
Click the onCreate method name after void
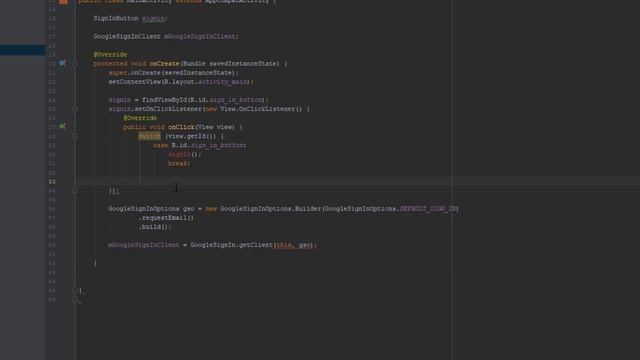(x=164, y=64)
